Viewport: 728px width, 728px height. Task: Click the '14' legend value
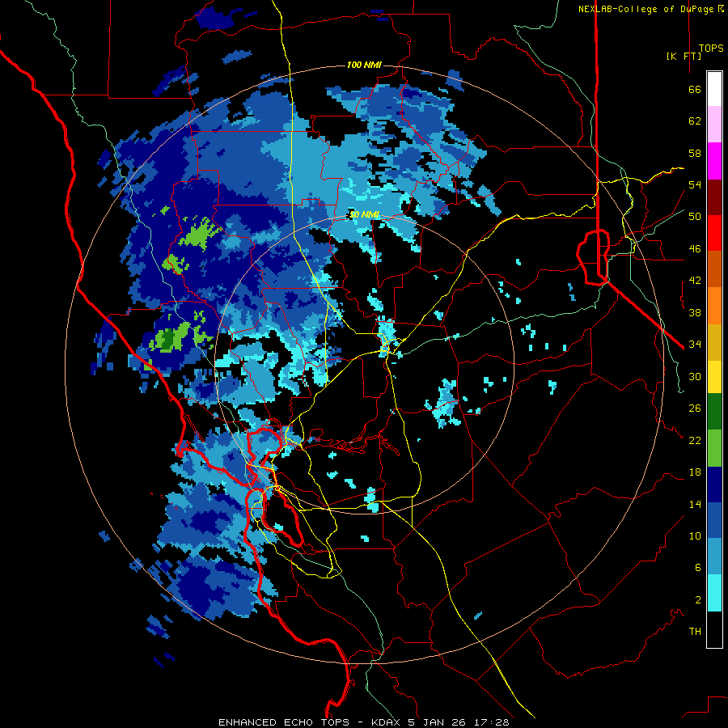(x=695, y=504)
